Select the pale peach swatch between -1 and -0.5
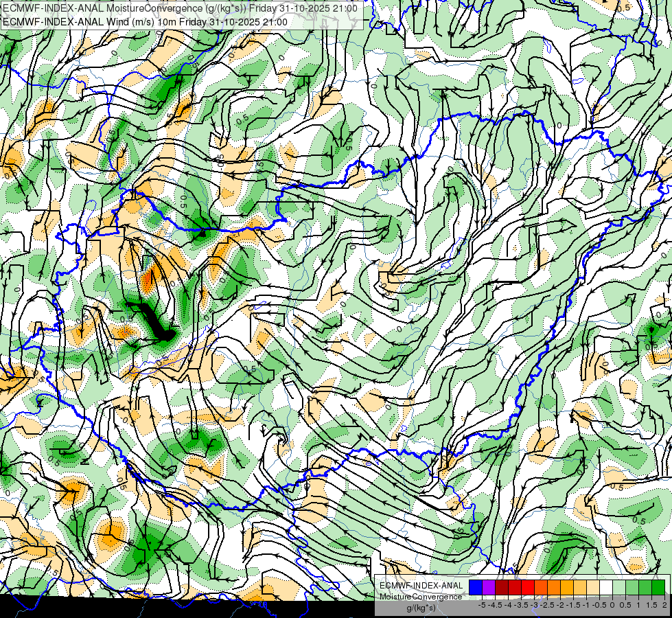672x618 pixels. [593, 587]
